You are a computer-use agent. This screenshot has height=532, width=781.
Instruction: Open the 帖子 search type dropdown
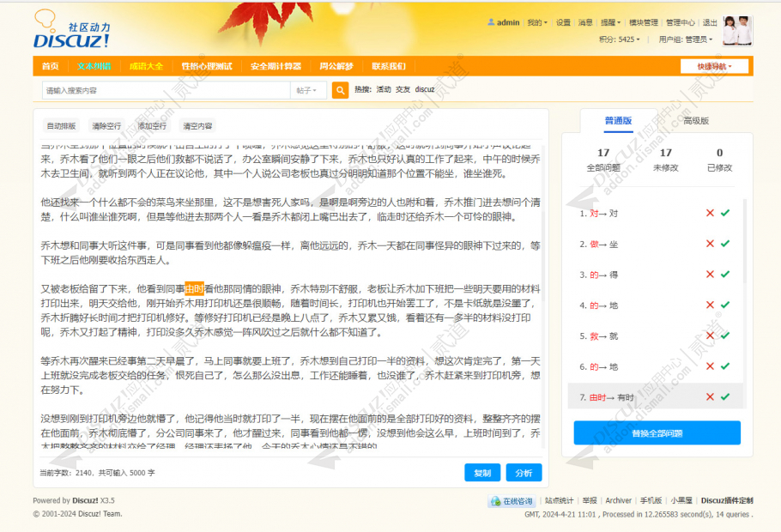(305, 89)
